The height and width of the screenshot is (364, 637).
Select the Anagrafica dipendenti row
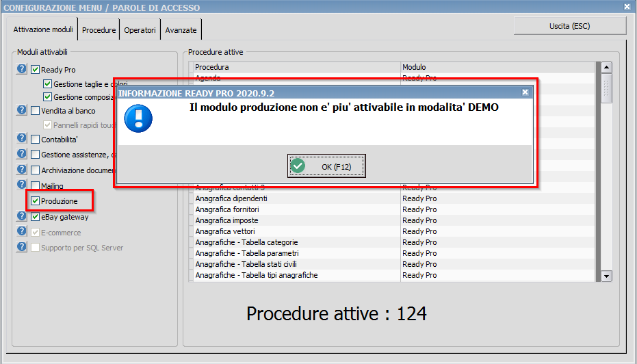[x=394, y=198]
